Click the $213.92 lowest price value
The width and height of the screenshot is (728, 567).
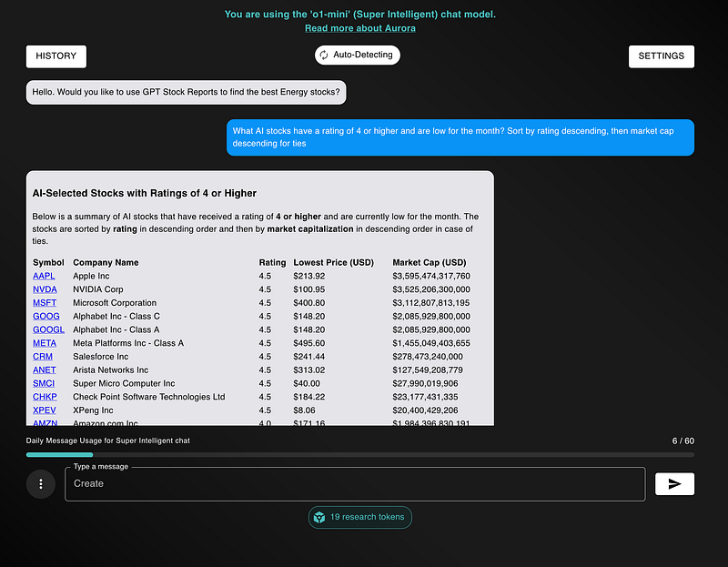point(308,276)
